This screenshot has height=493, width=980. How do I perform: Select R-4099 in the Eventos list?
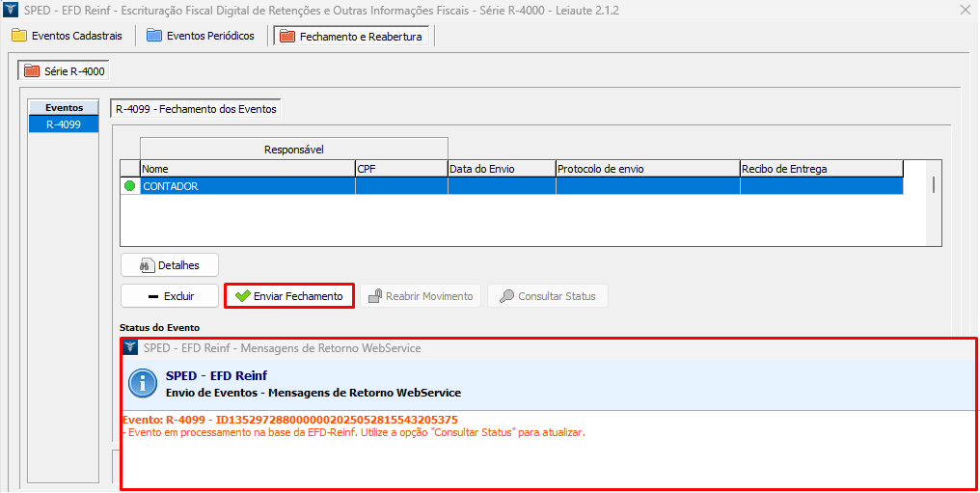pyautogui.click(x=64, y=124)
